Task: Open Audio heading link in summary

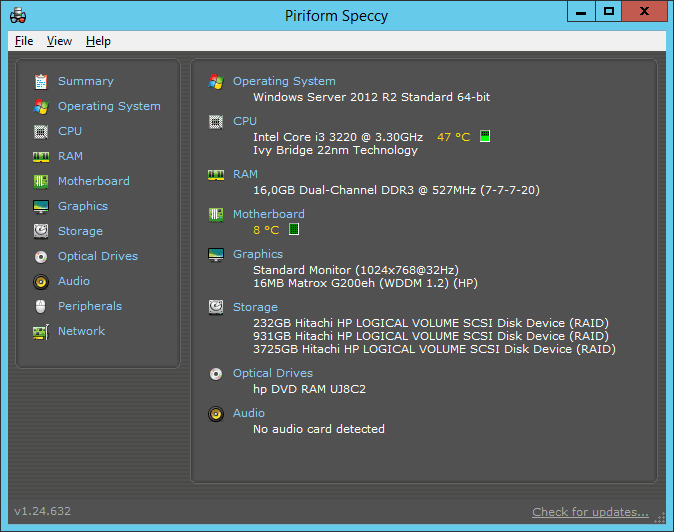Action: (x=249, y=413)
